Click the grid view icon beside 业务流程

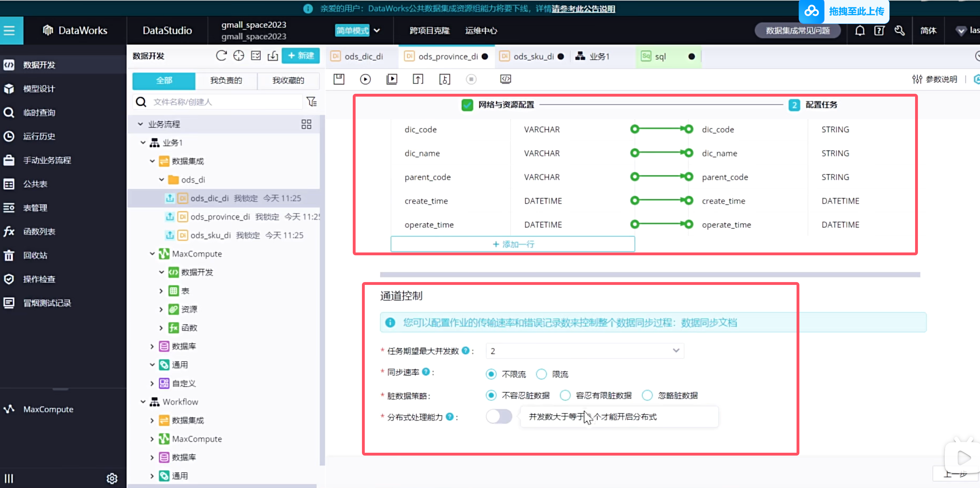(x=306, y=124)
